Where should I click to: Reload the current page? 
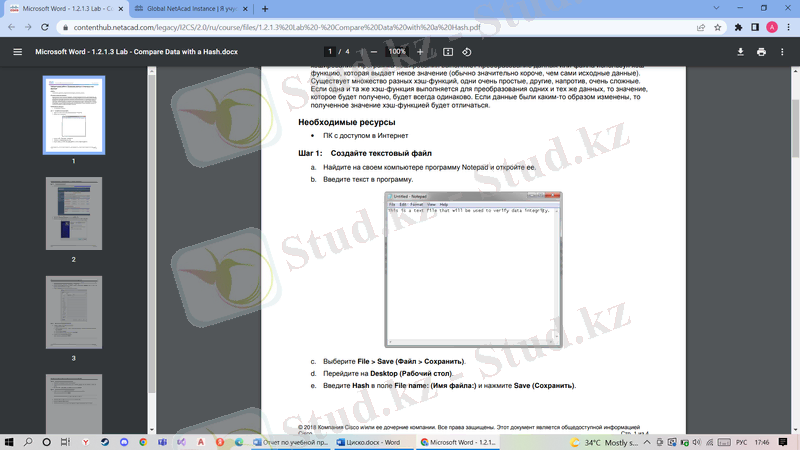click(45, 27)
